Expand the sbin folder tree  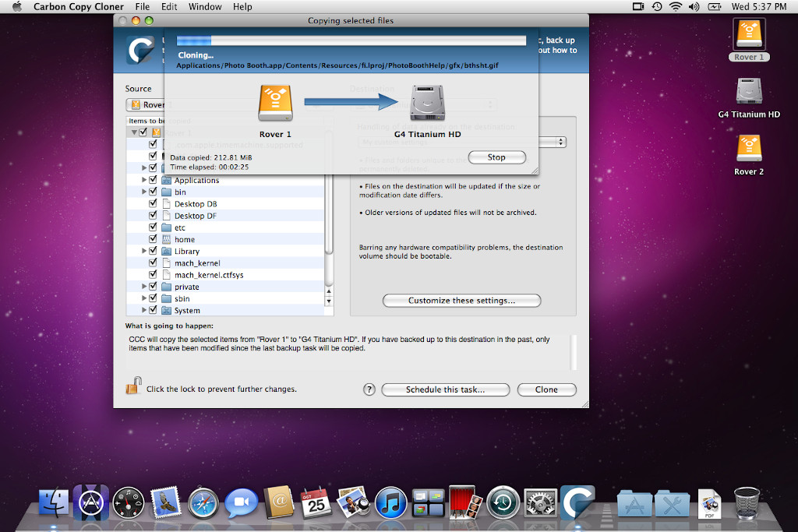(144, 298)
